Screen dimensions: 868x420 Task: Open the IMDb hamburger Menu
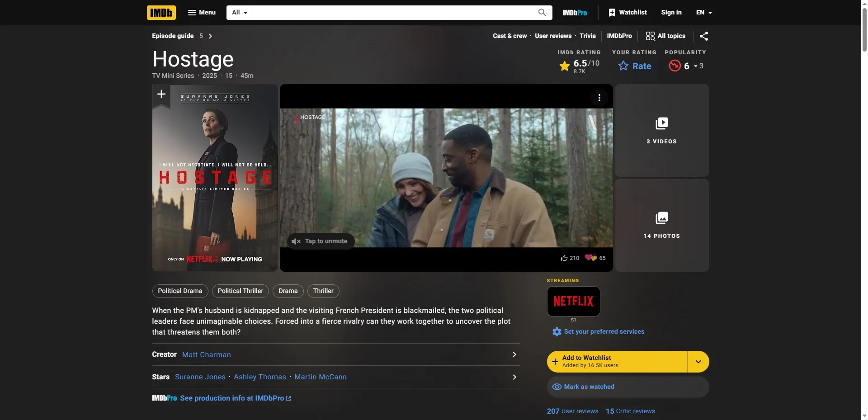click(202, 12)
